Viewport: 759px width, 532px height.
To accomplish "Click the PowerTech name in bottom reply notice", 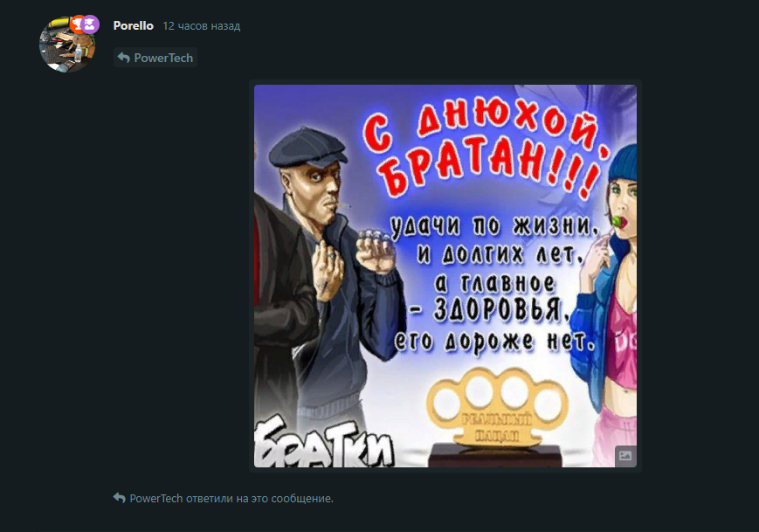I will 155,498.
